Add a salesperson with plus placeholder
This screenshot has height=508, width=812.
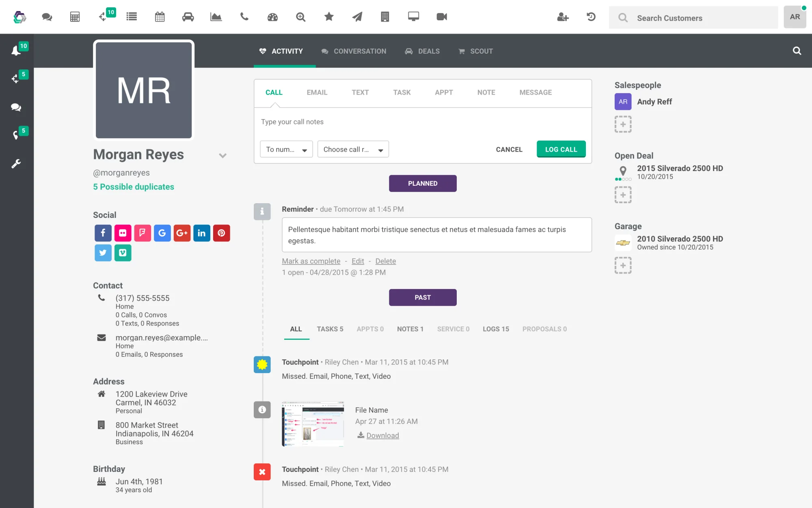(623, 124)
